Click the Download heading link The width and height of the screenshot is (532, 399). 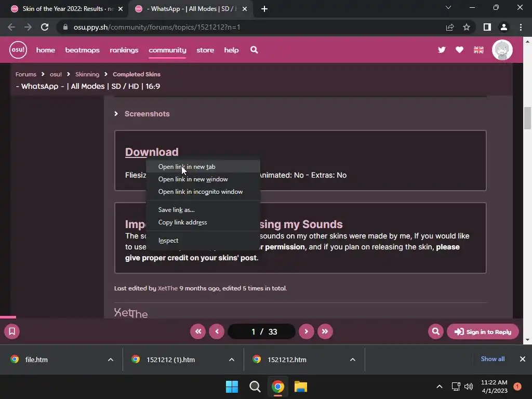pos(152,152)
